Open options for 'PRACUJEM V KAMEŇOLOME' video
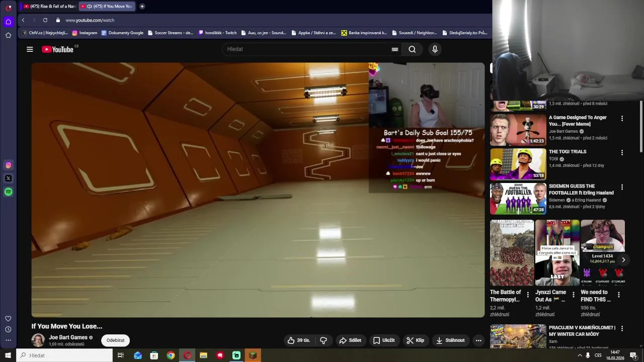This screenshot has height=362, width=644. click(622, 328)
